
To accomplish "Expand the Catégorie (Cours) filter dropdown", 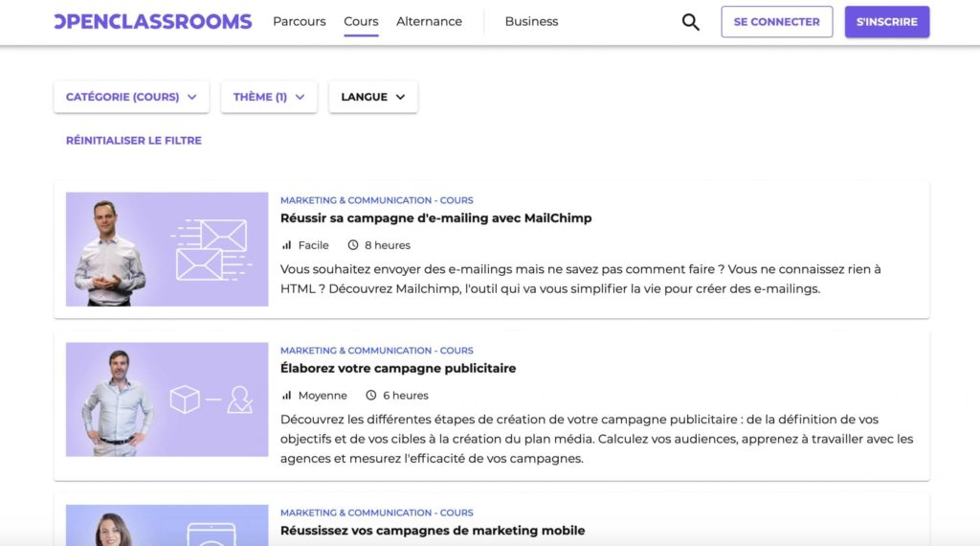I will coord(131,97).
